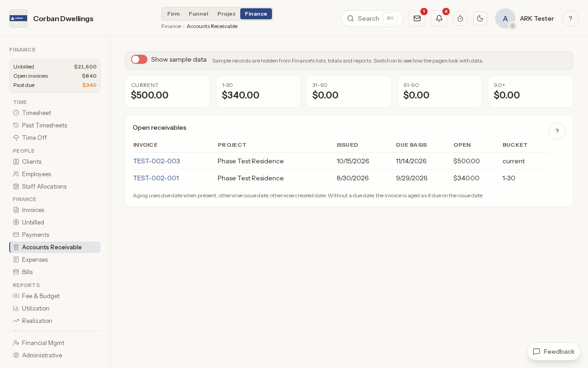Go to Time Off page
This screenshot has width=588, height=368.
(55, 138)
